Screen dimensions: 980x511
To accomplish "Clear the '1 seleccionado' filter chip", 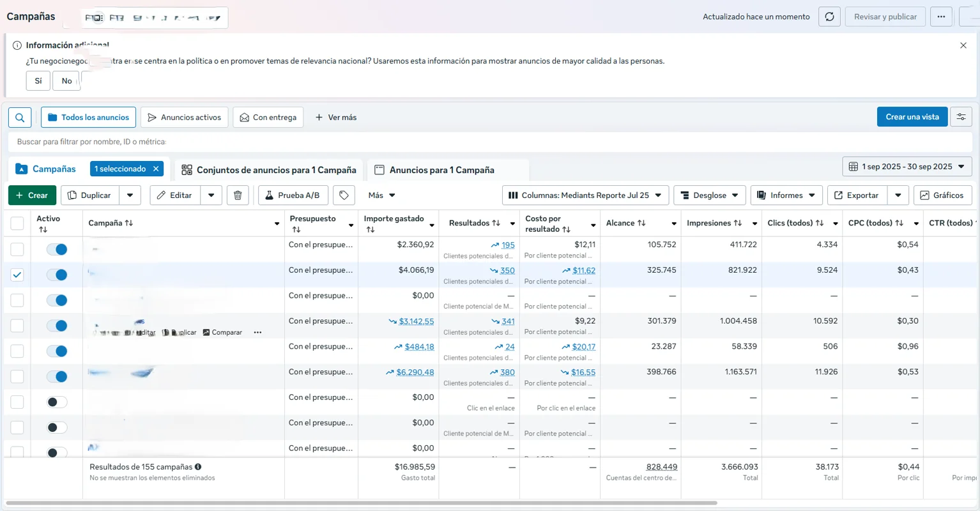I will [156, 169].
